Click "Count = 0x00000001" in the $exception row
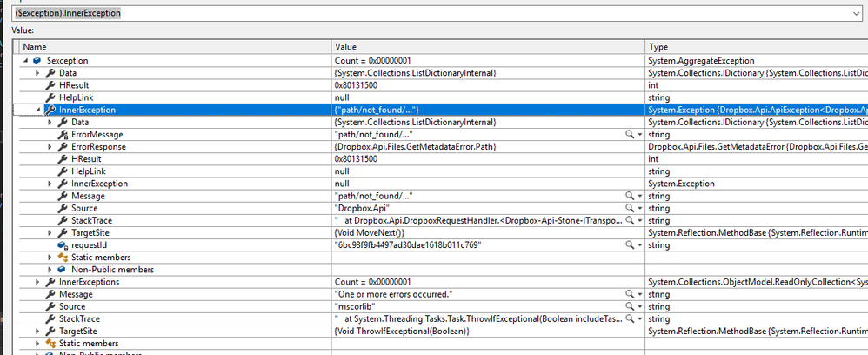Viewport: 868px width, 355px height. [x=372, y=61]
